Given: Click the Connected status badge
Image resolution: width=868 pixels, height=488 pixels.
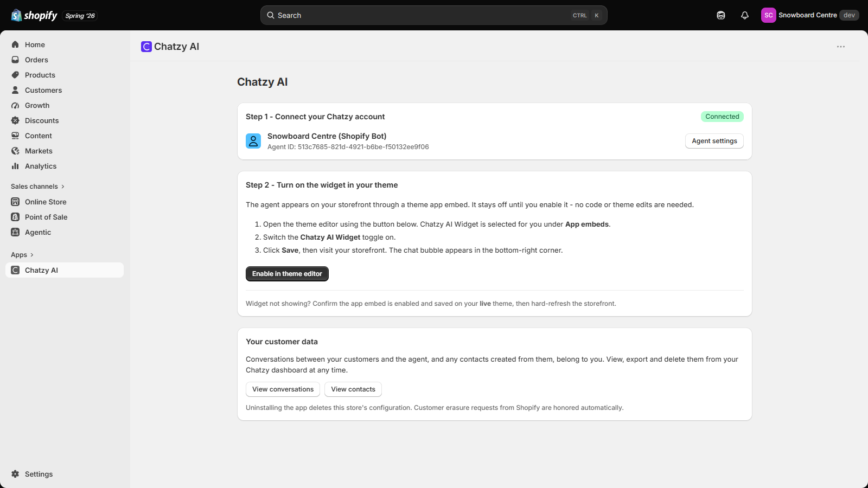Looking at the screenshot, I should click(722, 117).
